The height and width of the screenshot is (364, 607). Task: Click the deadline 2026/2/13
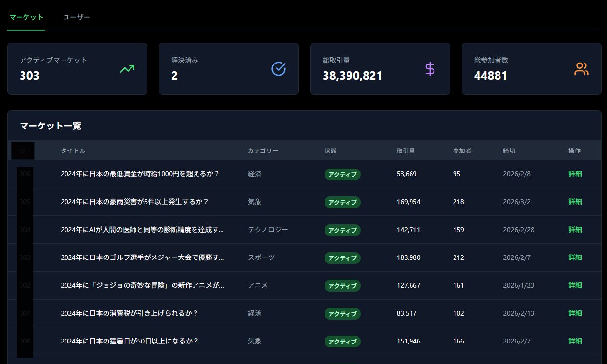519,313
